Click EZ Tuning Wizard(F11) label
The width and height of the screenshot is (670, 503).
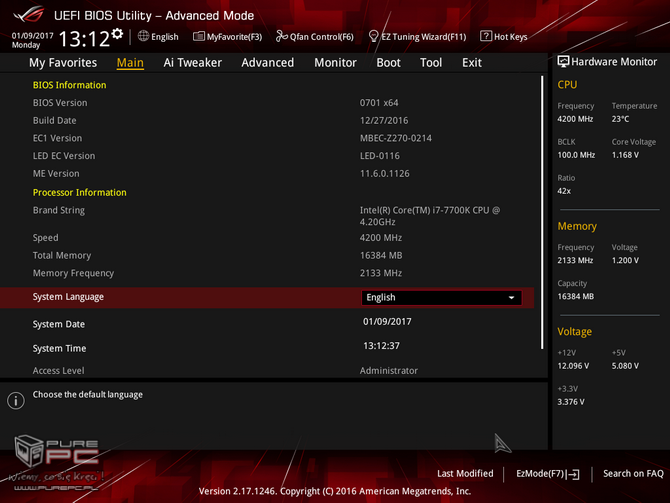click(x=423, y=37)
